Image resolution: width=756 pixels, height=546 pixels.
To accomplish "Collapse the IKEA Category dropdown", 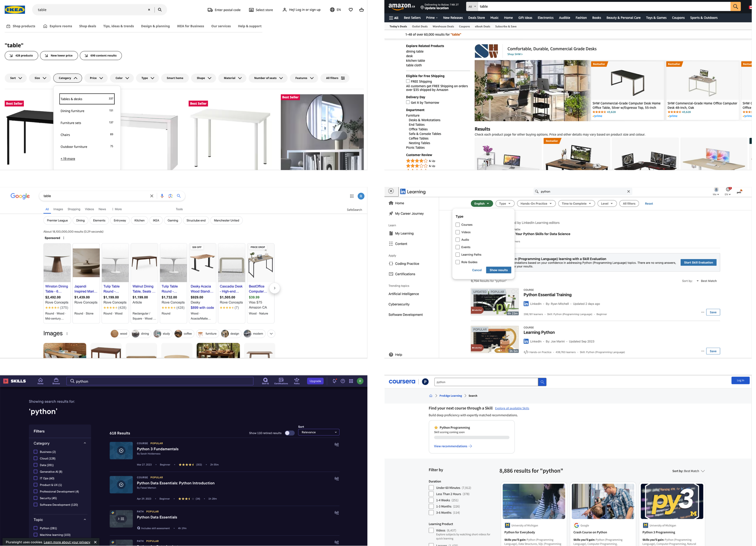I will (x=68, y=78).
